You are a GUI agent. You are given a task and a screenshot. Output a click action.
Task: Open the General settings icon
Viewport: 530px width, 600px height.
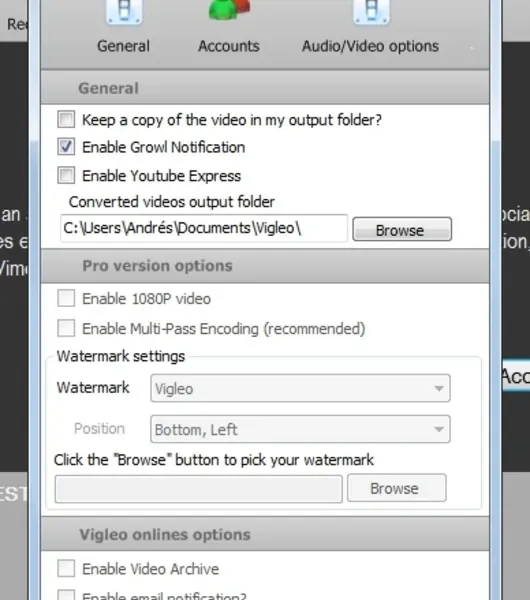pos(124,11)
